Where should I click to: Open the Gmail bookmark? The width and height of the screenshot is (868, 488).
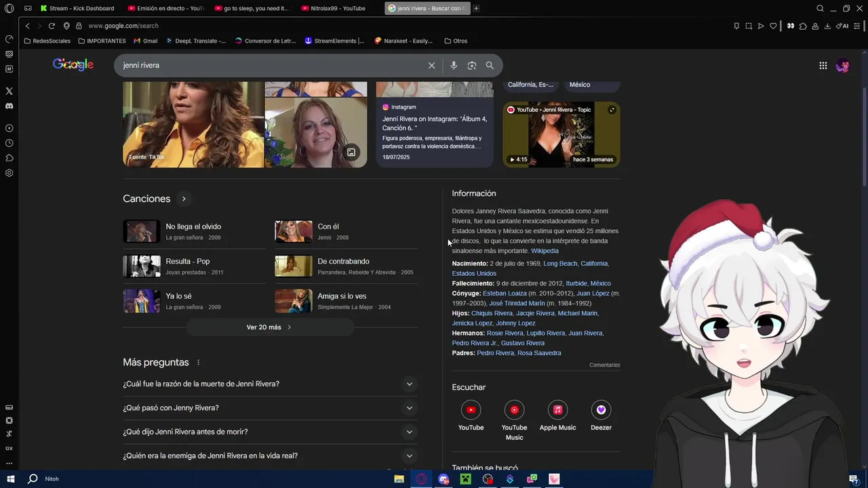(x=146, y=41)
